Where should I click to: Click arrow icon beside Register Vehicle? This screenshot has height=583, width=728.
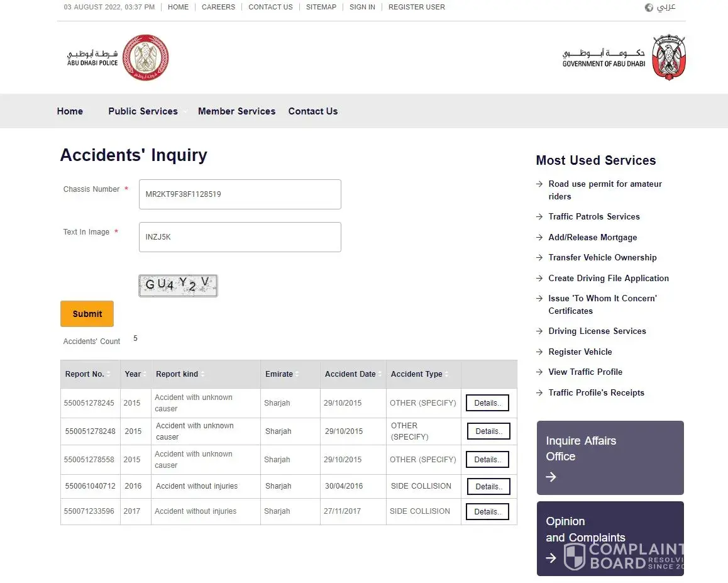(x=539, y=352)
